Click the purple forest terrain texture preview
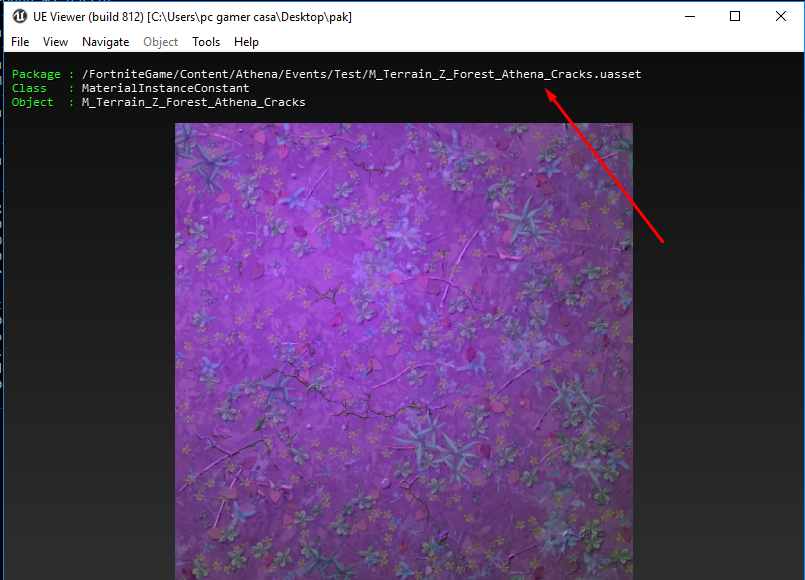The width and height of the screenshot is (805, 580). (x=403, y=350)
